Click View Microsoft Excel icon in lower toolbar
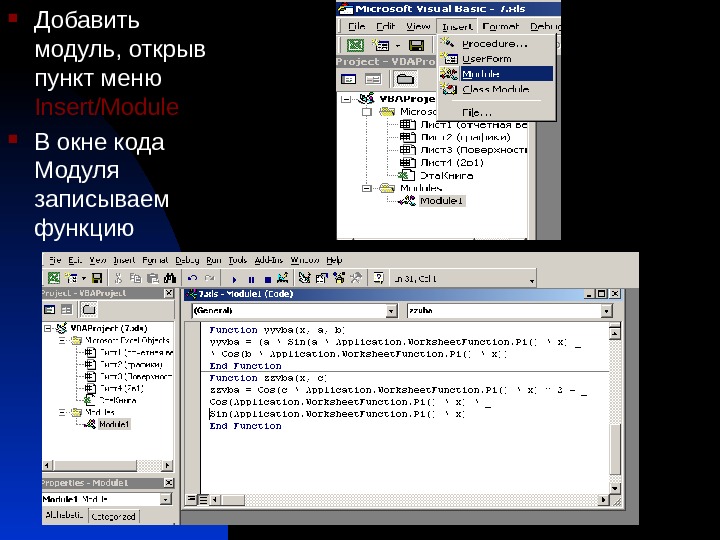Viewport: 720px width, 540px height. coord(54,278)
